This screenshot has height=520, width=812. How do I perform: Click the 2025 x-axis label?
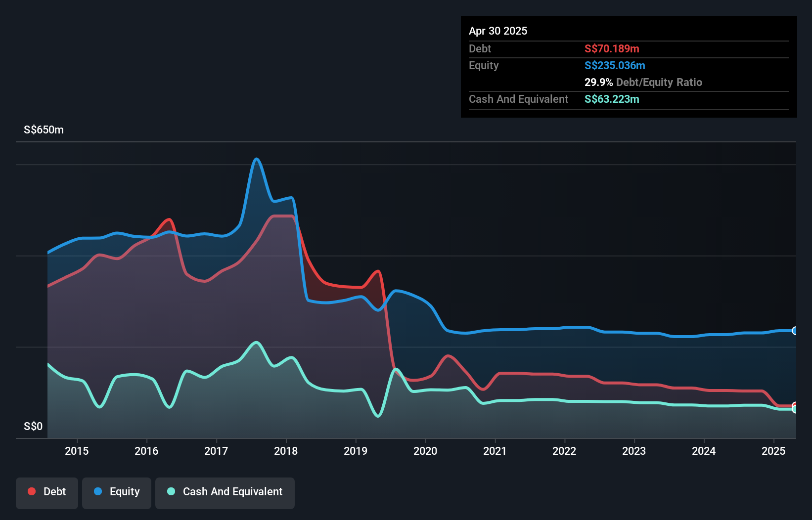(x=773, y=451)
